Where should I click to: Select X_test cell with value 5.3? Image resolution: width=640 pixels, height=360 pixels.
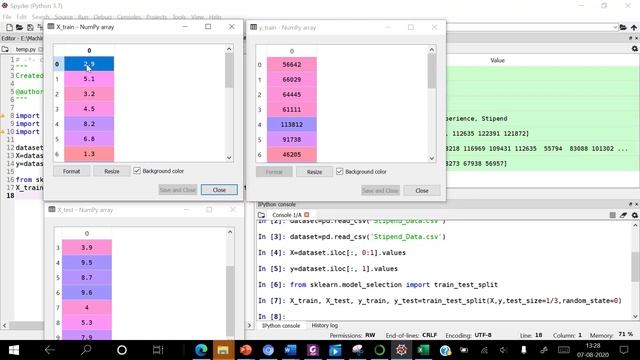87,322
